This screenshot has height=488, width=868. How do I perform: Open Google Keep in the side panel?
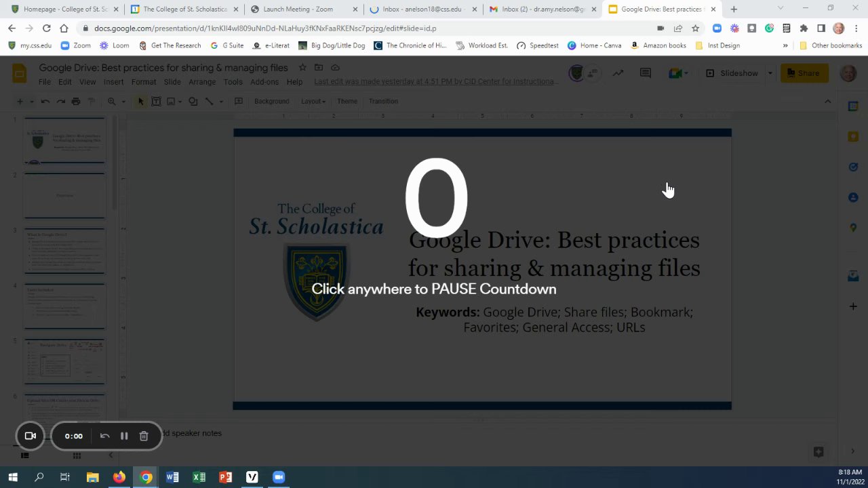[x=853, y=136]
